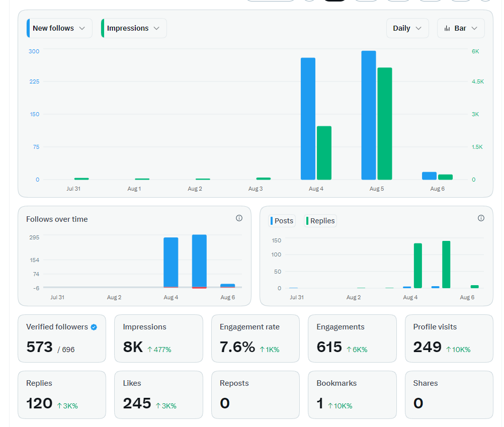
Task: Click the blue Aug 4 new follows bar
Action: [308, 119]
